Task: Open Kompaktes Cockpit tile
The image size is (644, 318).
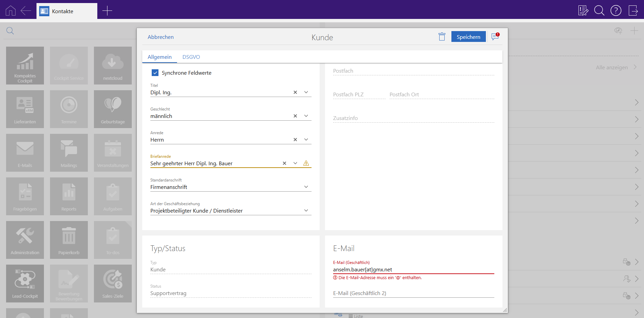Action: click(x=25, y=66)
